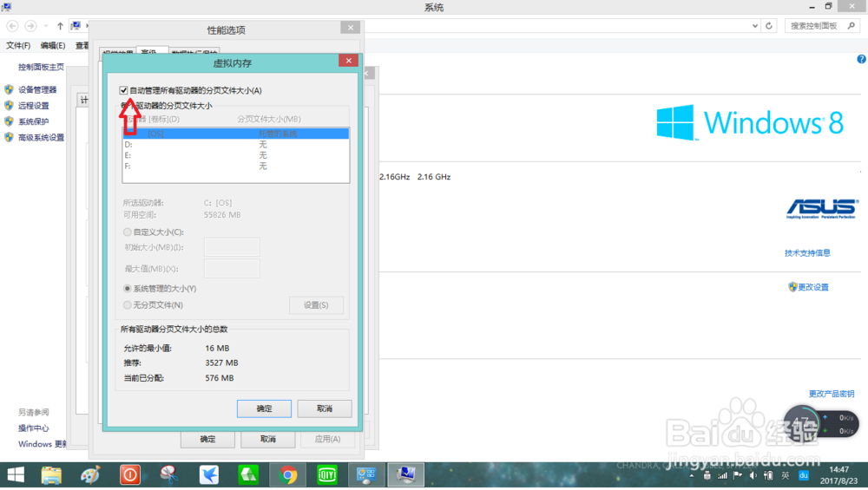This screenshot has width=868, height=490.
Task: Uncheck 自动管理所有驱动器的分页文件大小
Action: pos(123,90)
